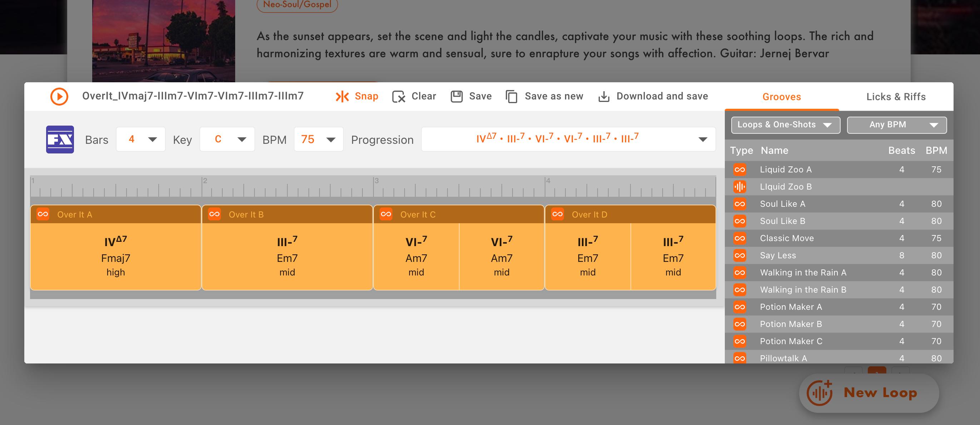Viewport: 980px width, 425px height.
Task: Click the Liquid Zoo B waveform icon
Action: 739,187
